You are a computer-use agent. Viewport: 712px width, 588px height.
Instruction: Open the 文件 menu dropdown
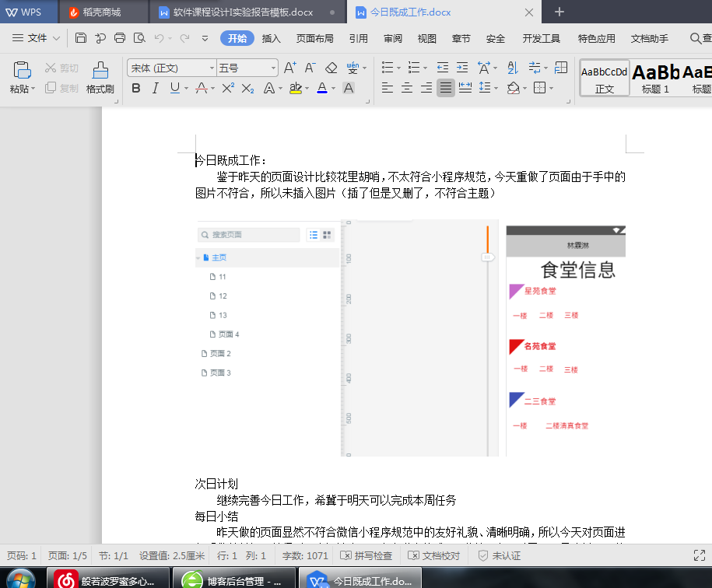pyautogui.click(x=37, y=38)
